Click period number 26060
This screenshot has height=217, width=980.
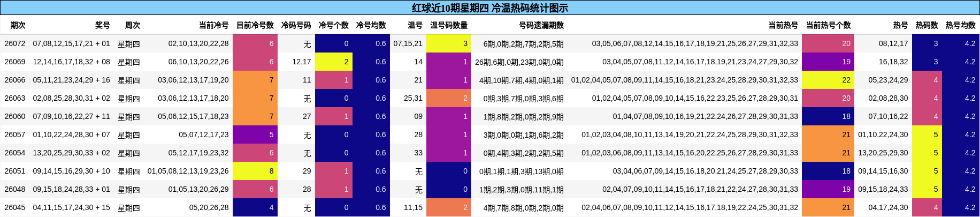(x=15, y=116)
